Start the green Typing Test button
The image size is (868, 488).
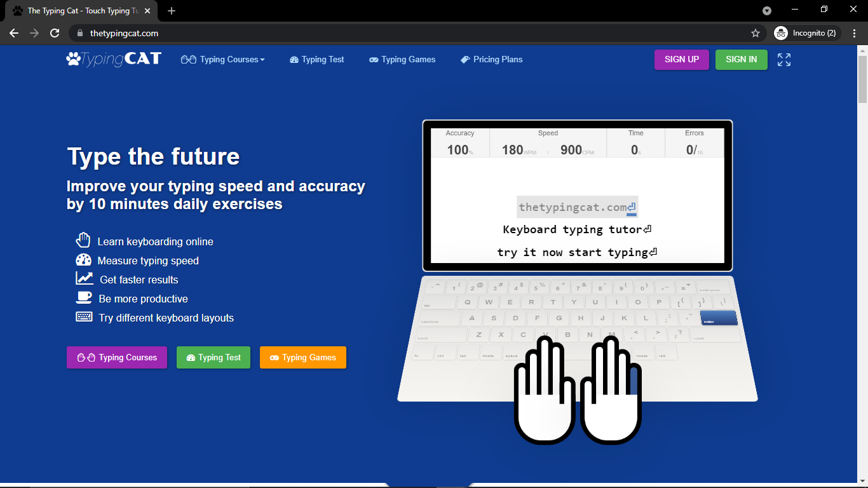214,357
